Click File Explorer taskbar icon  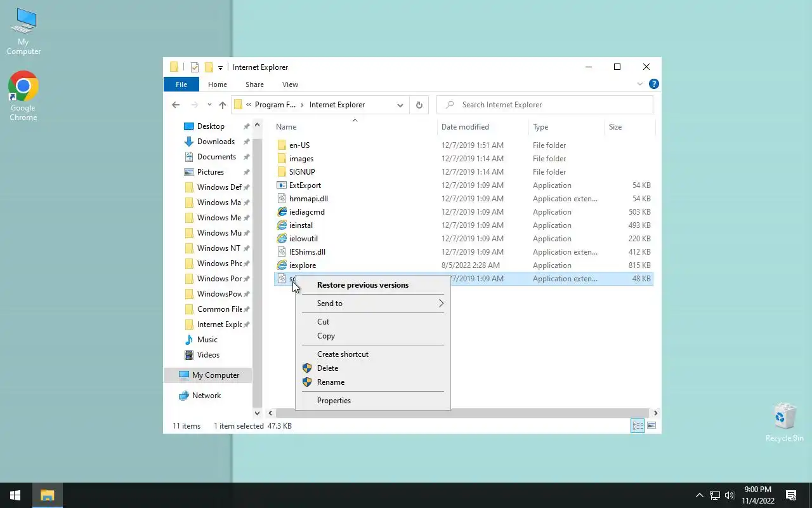(x=47, y=495)
